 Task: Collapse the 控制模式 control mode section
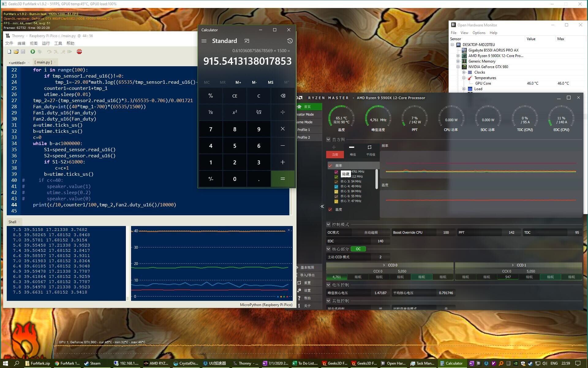point(328,224)
